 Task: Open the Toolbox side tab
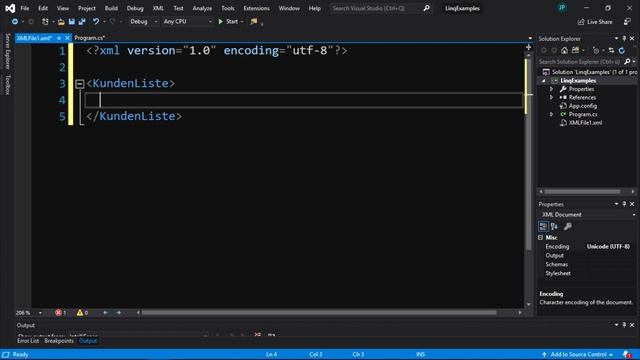7,84
